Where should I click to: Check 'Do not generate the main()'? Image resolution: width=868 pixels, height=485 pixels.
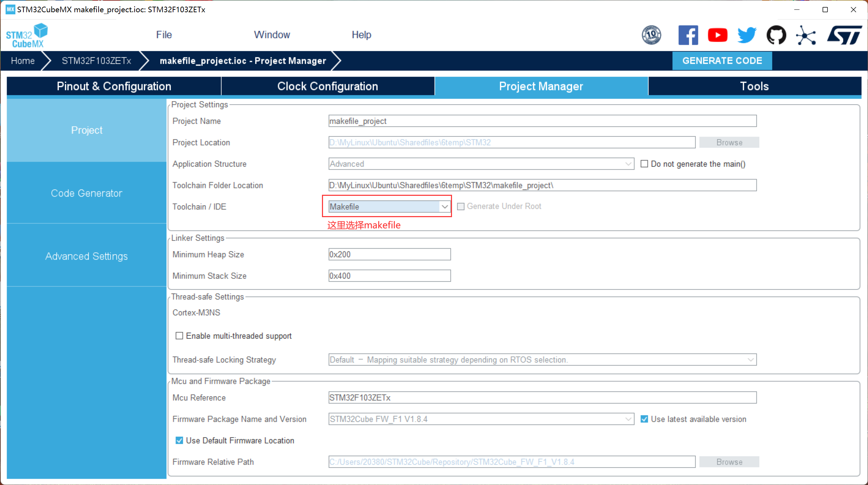click(644, 164)
